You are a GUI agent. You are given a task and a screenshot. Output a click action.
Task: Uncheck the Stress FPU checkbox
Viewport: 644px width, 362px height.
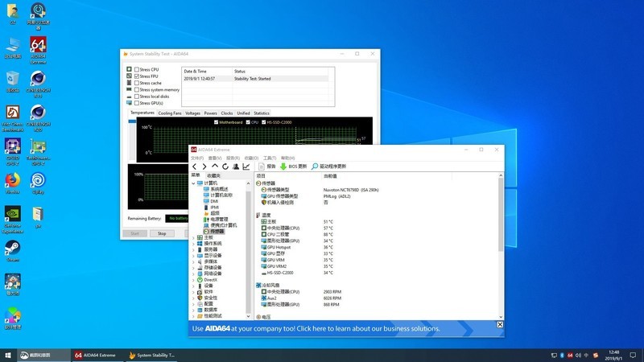(137, 76)
